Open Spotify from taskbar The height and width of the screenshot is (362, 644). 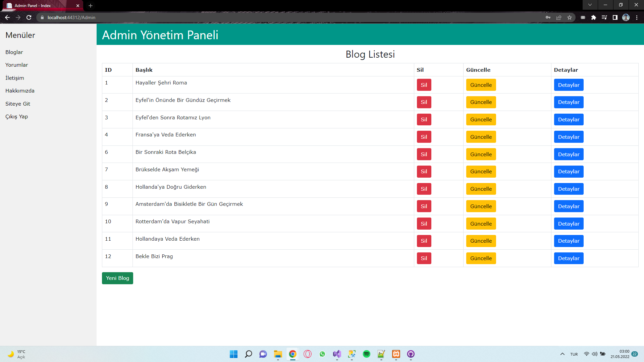367,354
